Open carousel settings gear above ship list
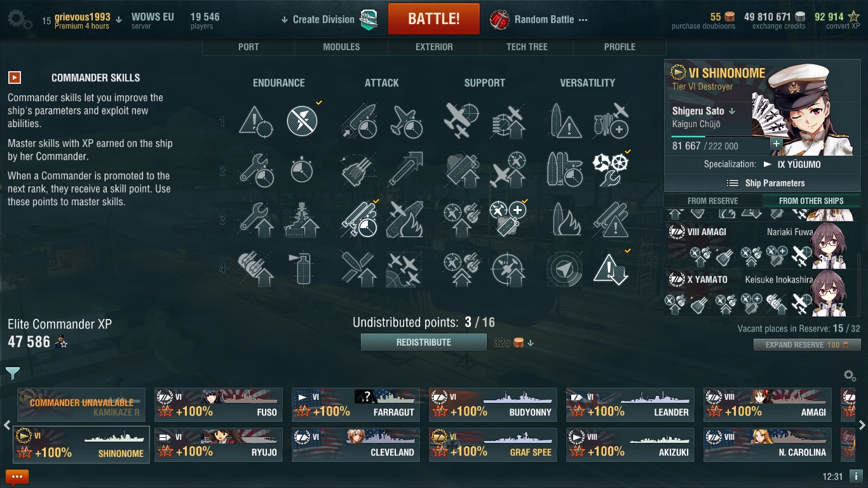This screenshot has width=868, height=488. (849, 376)
